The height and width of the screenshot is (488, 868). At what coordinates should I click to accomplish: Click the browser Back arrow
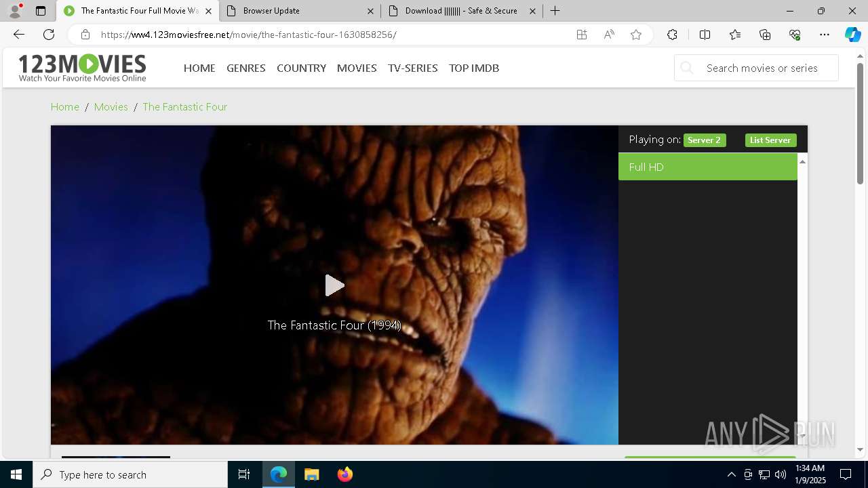point(19,35)
